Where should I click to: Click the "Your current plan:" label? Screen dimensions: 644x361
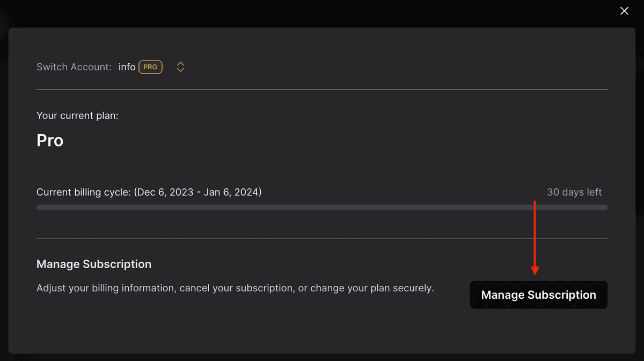pos(77,115)
